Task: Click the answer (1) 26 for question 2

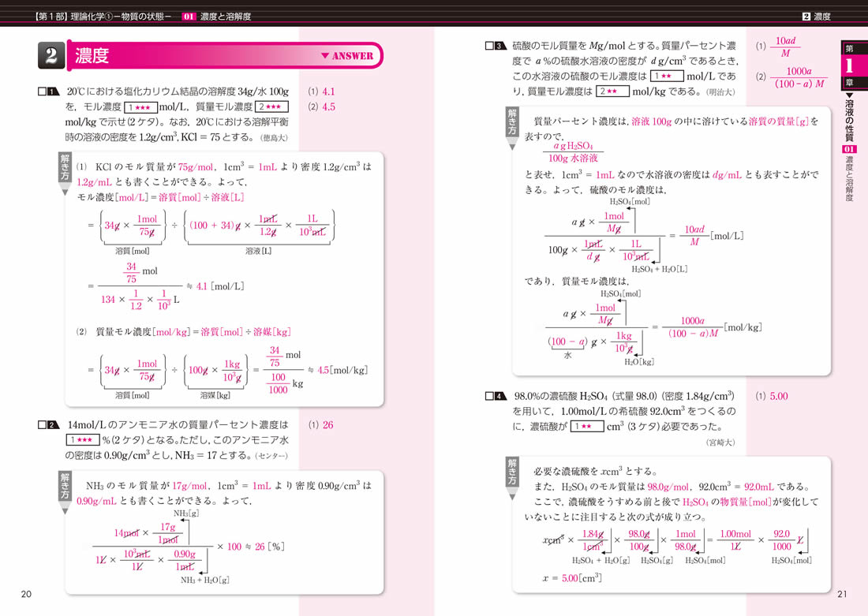Action: 321,425
